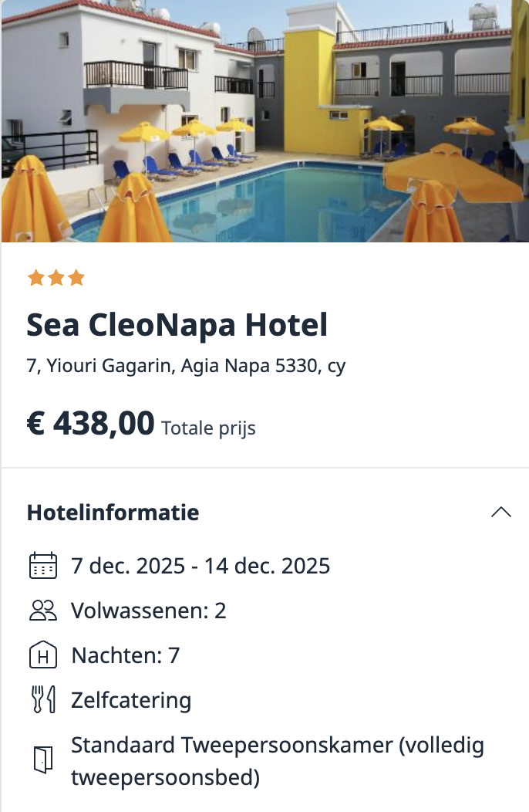Click the € 438,00 price
Viewport: 529px width, 812px height.
(x=91, y=424)
